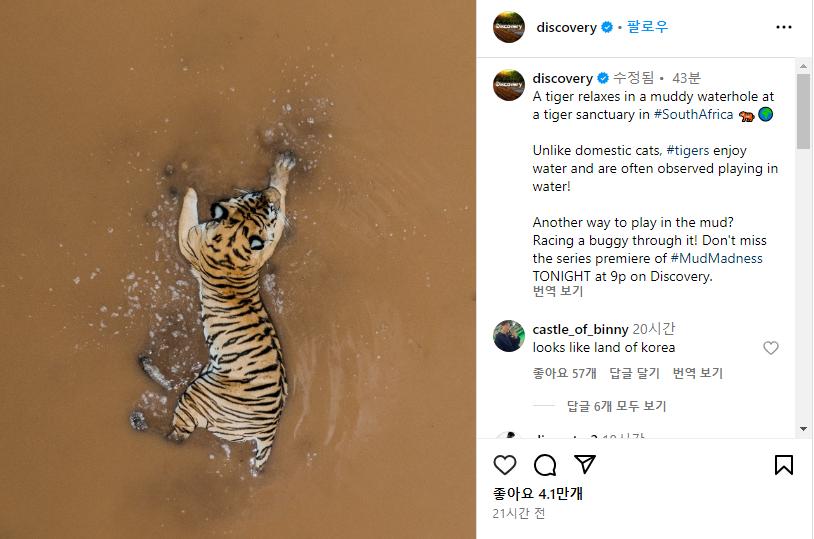Click the Discovery avatar beside the caption
Viewport: 814px width, 539px height.
pyautogui.click(x=509, y=85)
